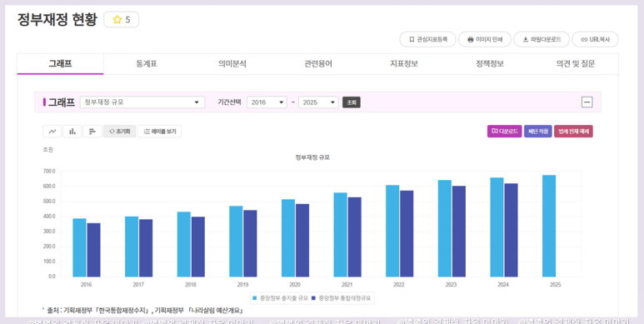
Task: Collapse the graph section with minus icon
Action: (x=587, y=102)
